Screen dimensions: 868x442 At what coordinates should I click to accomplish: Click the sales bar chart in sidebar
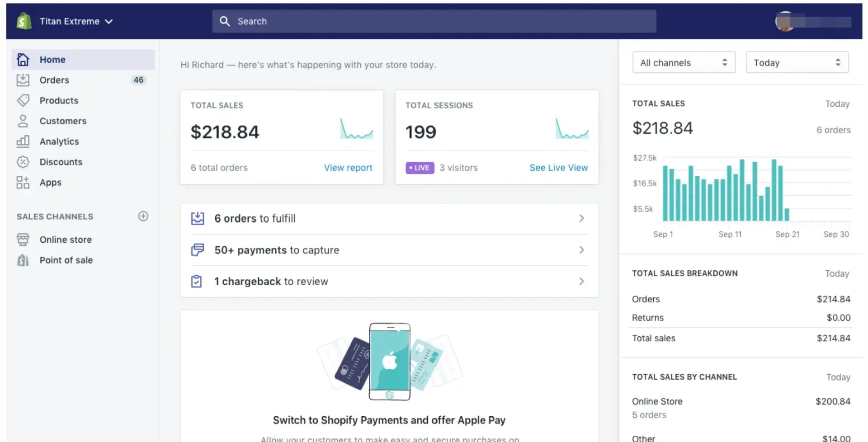coord(741,196)
